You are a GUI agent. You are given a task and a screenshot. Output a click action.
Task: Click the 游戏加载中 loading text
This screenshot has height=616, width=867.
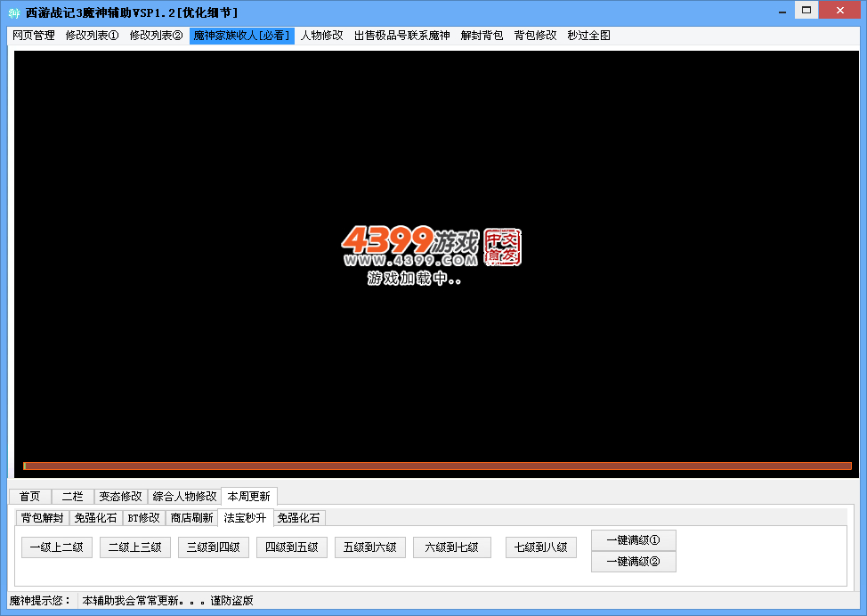[414, 279]
